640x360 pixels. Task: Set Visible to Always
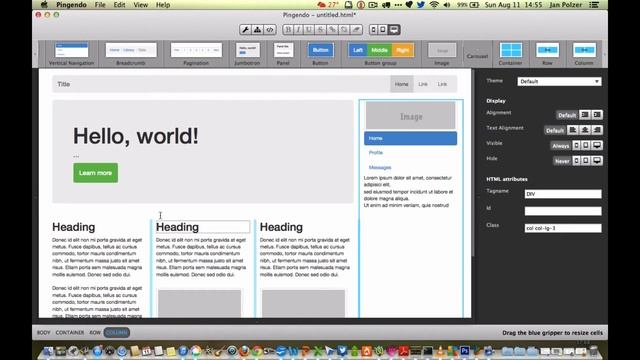click(560, 146)
